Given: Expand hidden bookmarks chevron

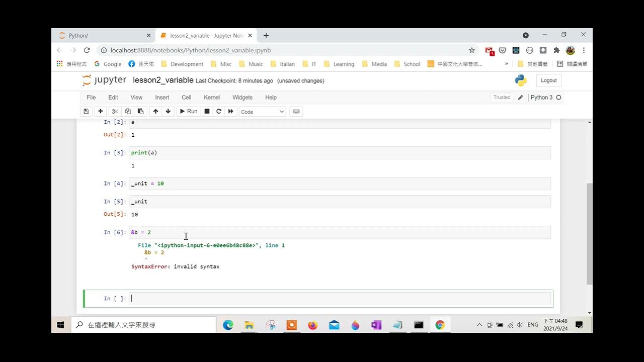Looking at the screenshot, I should click(x=507, y=64).
